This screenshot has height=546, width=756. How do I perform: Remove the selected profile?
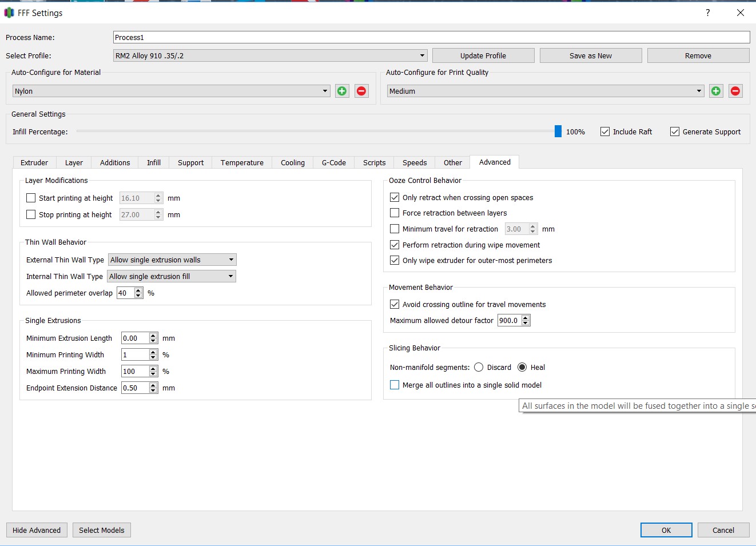698,55
